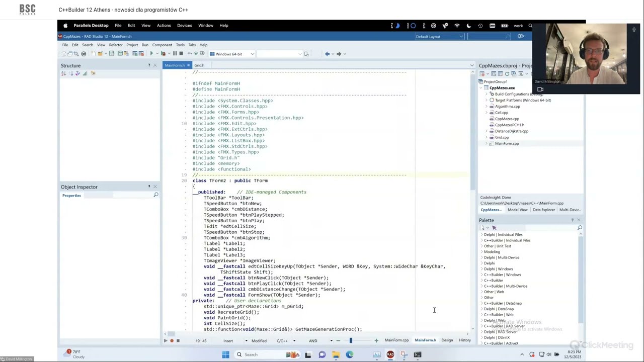This screenshot has height=362, width=644.
Task: Open the terminal icon in taskbar
Action: pyautogui.click(x=417, y=354)
